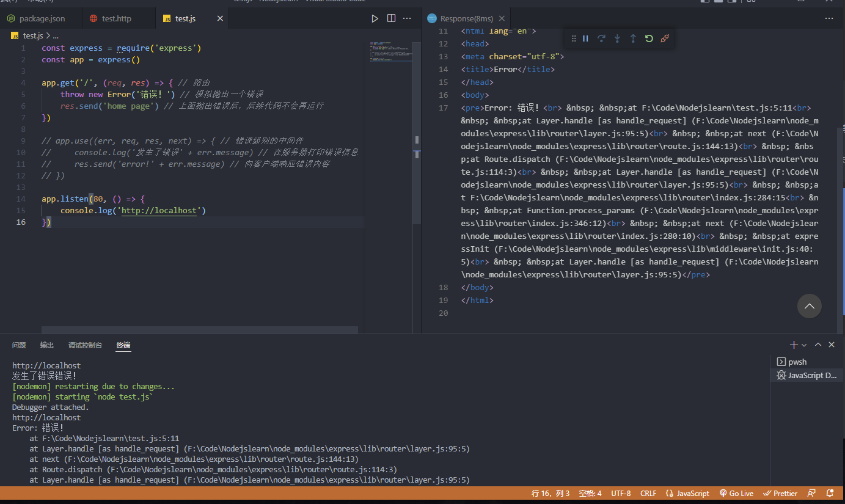Click the package.json file icon in tab

click(11, 19)
